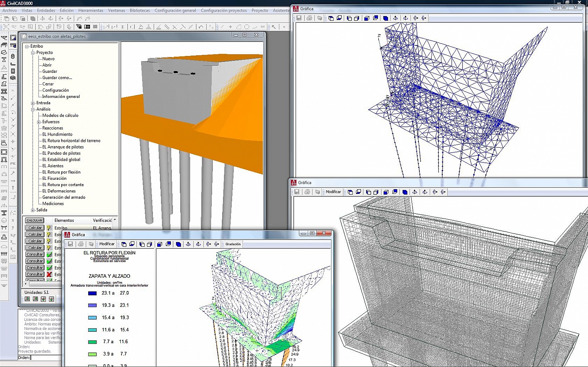Viewport: 588px width, 367px height.
Task: Select the circle drawing tool
Action: tap(247, 27)
